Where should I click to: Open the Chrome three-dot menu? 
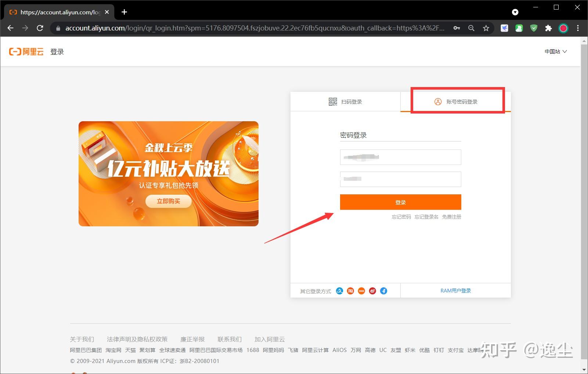click(578, 28)
